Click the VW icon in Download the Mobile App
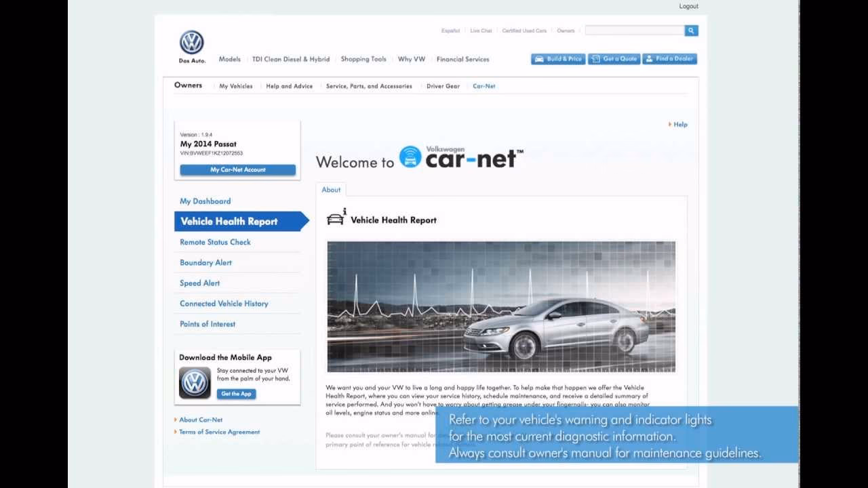 (x=194, y=383)
